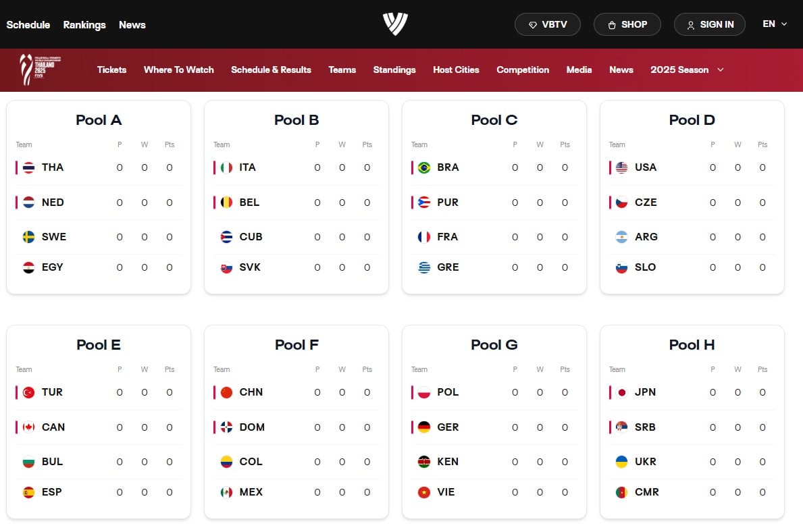Click the Thailand 2025 championship logo

pos(40,70)
